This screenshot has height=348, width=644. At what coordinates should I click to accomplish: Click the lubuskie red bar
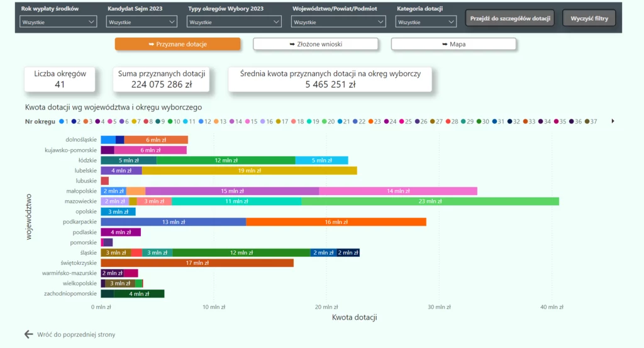pyautogui.click(x=105, y=181)
